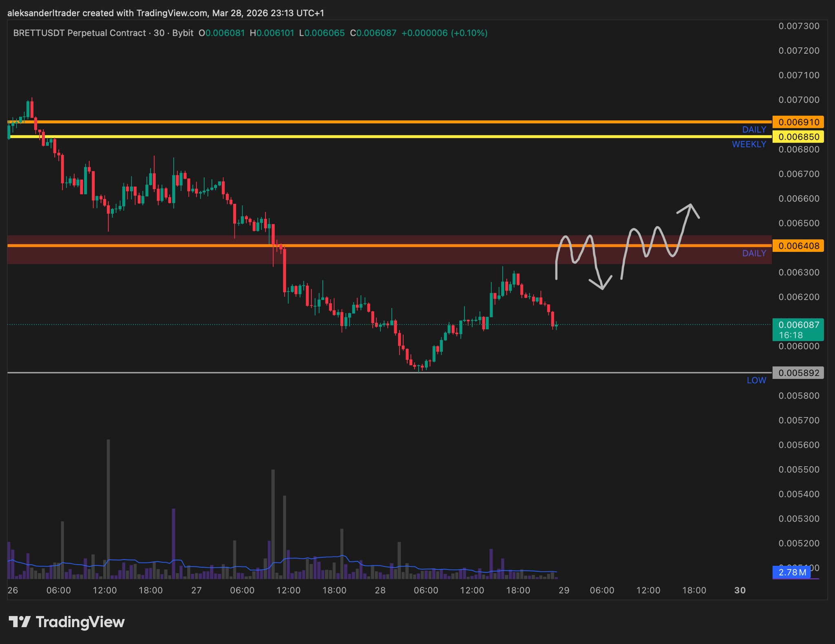The width and height of the screenshot is (835, 644).
Task: Click the TradingView wordmark text
Action: [x=80, y=622]
